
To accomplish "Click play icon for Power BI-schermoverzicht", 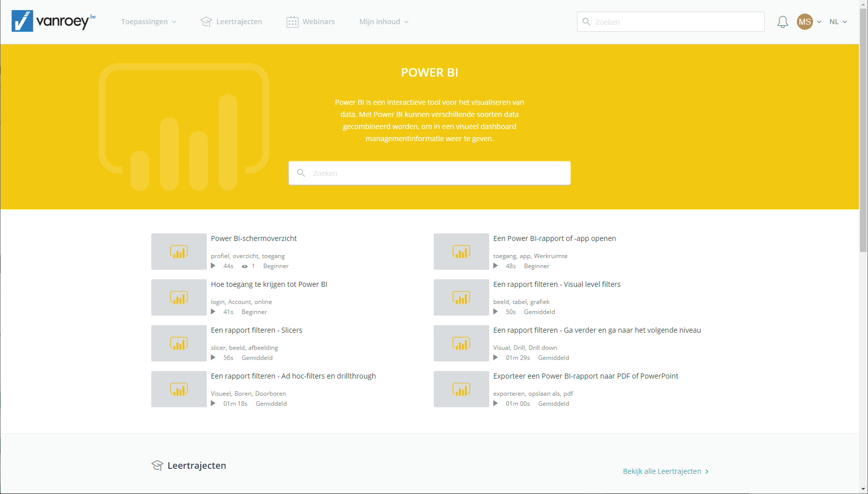I will point(213,266).
